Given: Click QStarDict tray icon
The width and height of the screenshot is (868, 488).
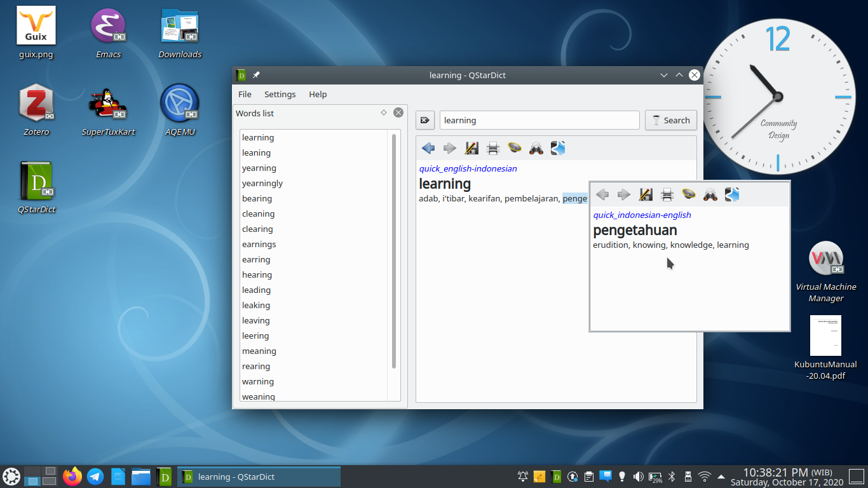Looking at the screenshot, I should click(556, 476).
